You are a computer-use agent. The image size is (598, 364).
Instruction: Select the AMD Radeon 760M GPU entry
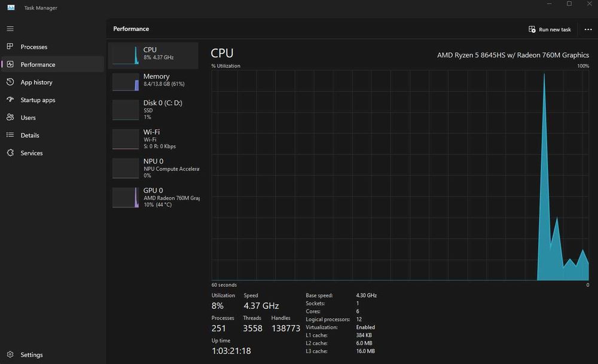coord(153,197)
